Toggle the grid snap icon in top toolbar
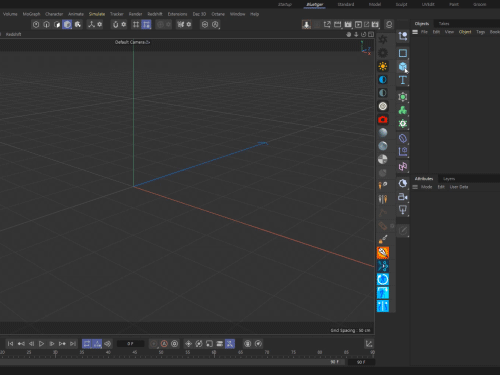500x375 pixels. (136, 24)
